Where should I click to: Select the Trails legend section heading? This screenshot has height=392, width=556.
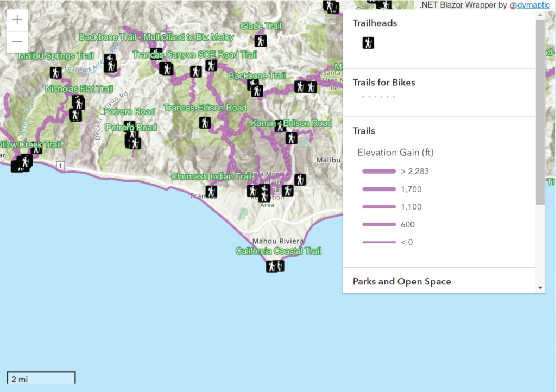tap(364, 131)
